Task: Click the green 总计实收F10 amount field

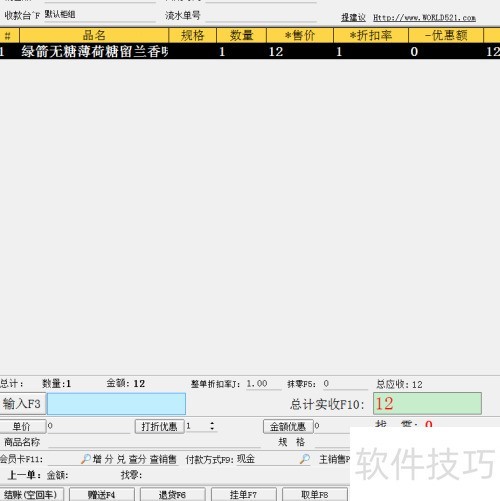Action: [x=427, y=403]
